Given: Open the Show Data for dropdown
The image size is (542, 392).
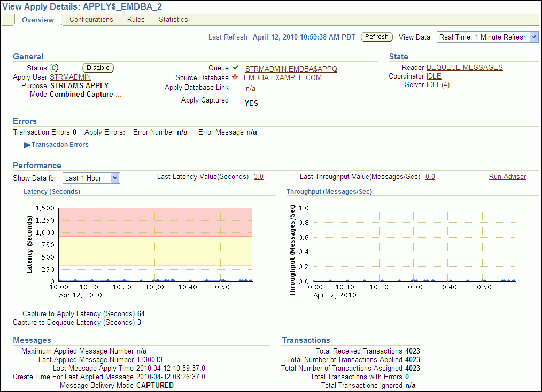Looking at the screenshot, I should 91,178.
